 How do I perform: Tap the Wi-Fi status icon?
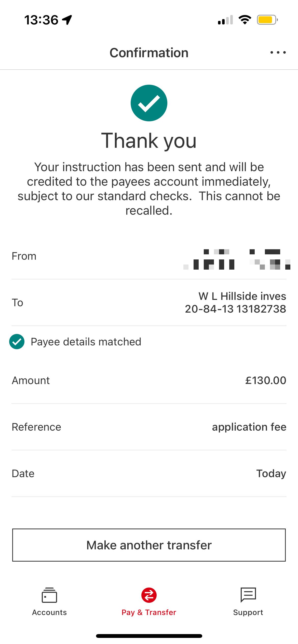tap(245, 20)
